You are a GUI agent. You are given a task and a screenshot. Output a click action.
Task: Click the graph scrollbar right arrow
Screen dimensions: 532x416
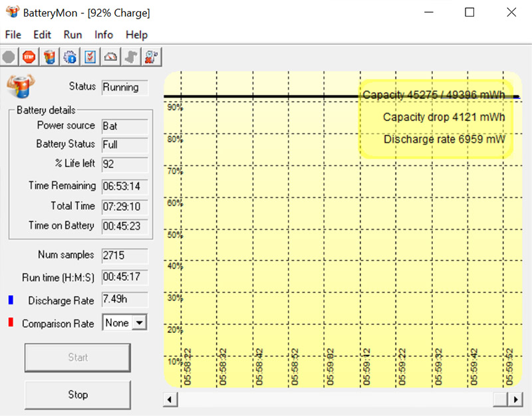515,399
